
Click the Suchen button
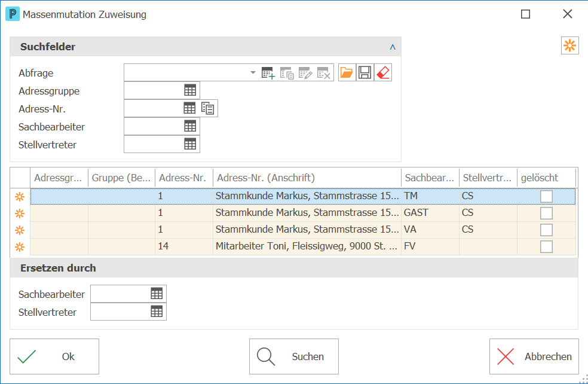[x=294, y=356]
